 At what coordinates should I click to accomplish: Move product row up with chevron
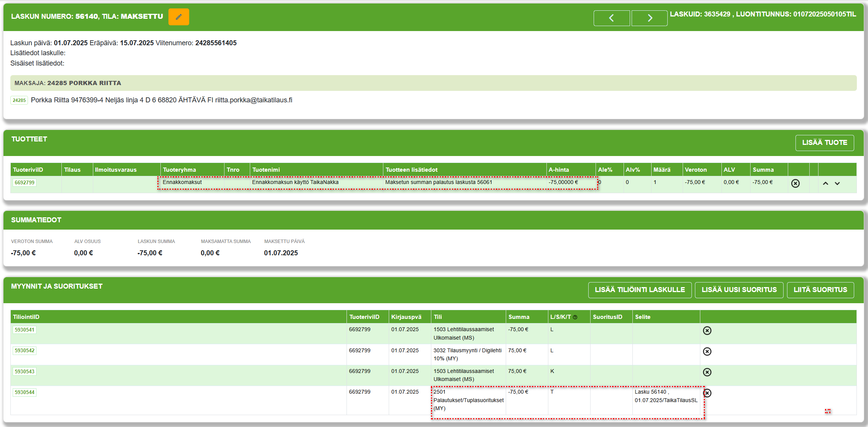point(825,183)
